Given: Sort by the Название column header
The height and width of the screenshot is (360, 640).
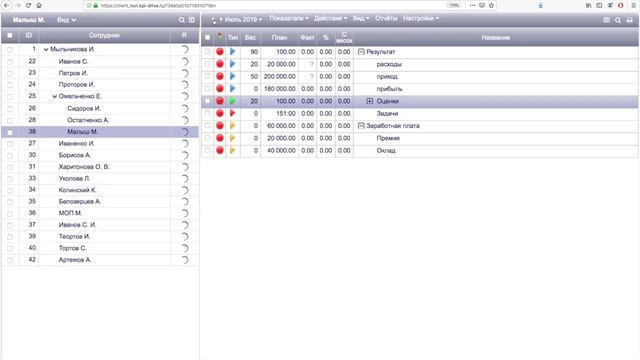Looking at the screenshot, I should click(x=496, y=37).
